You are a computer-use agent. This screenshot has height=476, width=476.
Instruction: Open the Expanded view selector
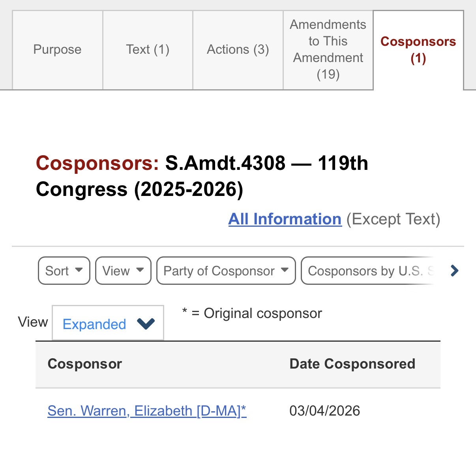point(108,324)
